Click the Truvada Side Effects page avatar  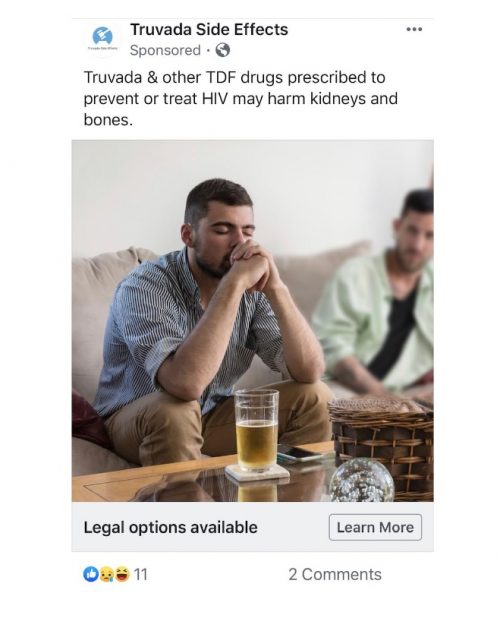coord(103,40)
